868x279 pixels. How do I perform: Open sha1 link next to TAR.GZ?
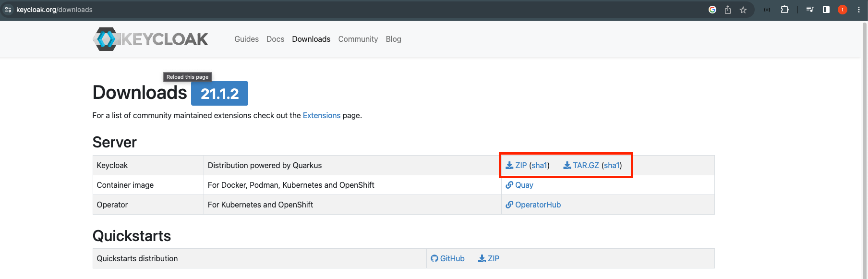[612, 165]
